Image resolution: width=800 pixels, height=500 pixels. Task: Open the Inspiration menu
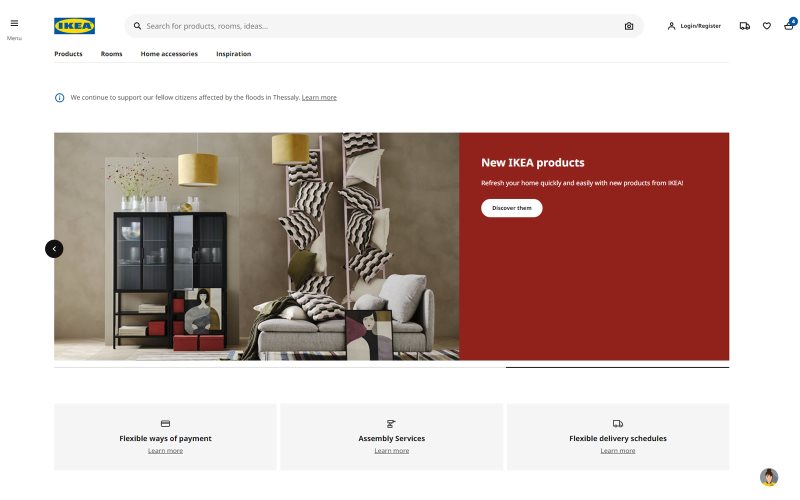pos(233,54)
